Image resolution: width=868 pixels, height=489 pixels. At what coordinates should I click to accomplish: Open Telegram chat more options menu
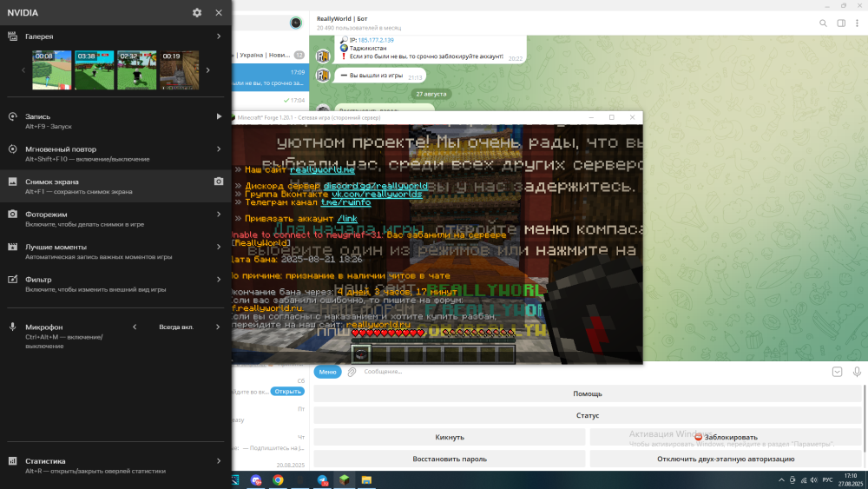pyautogui.click(x=857, y=23)
